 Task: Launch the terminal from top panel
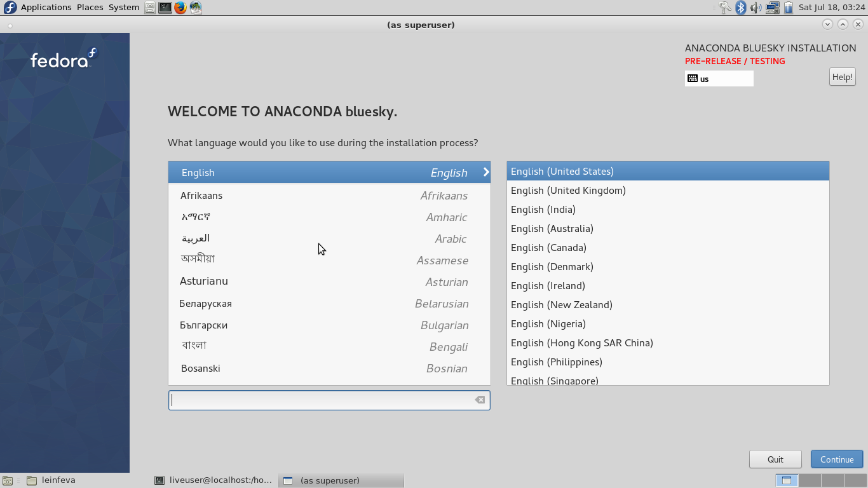[165, 8]
